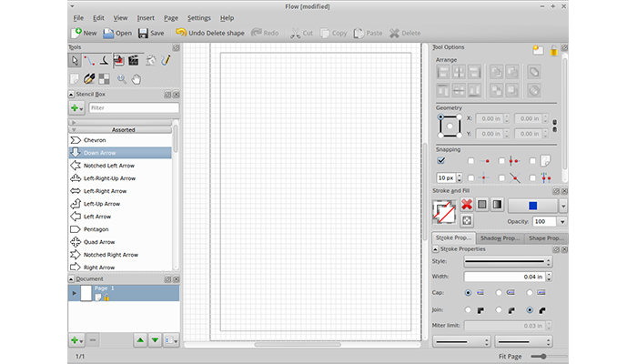Open the blue fill color dropdown arrow
The image size is (637, 364).
click(x=563, y=206)
